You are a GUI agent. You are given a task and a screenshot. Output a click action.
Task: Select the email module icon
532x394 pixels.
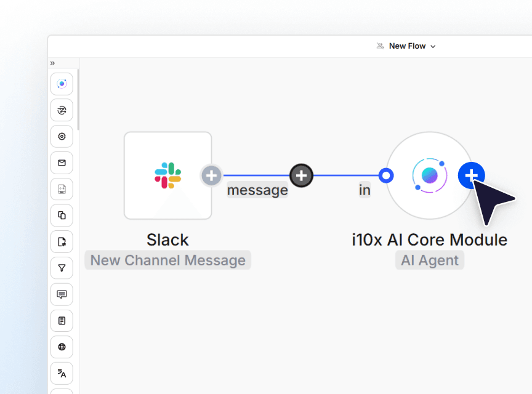click(62, 163)
